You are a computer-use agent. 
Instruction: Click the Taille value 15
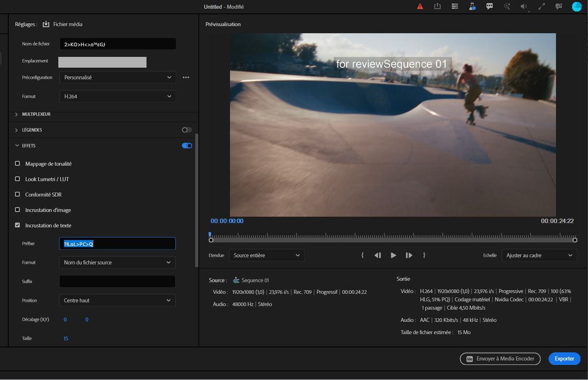click(x=66, y=338)
